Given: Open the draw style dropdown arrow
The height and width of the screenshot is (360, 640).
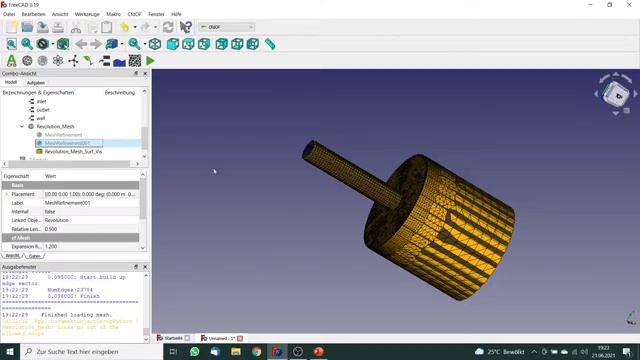Looking at the screenshot, I should (x=53, y=44).
